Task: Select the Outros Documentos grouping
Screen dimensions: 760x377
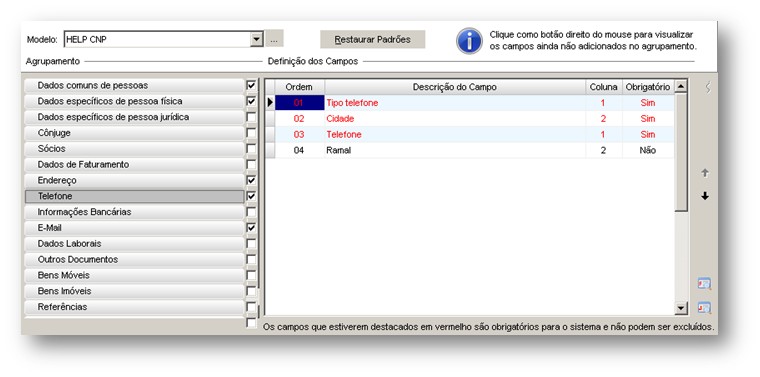Action: 134,260
